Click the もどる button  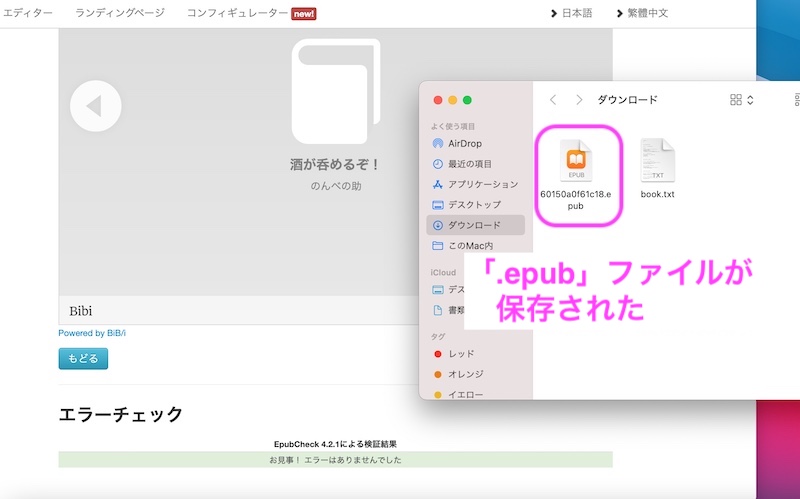[x=83, y=358]
